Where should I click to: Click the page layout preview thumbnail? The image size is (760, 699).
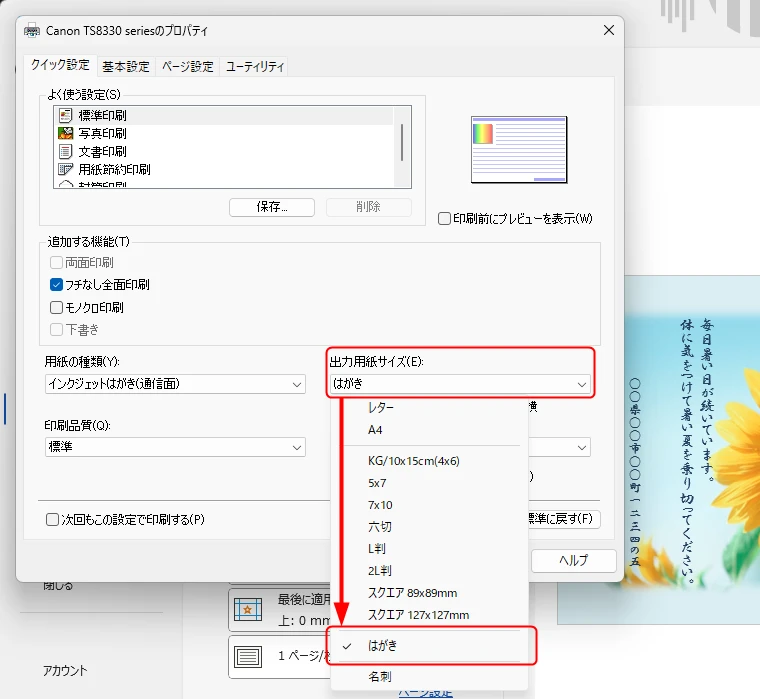[x=519, y=149]
